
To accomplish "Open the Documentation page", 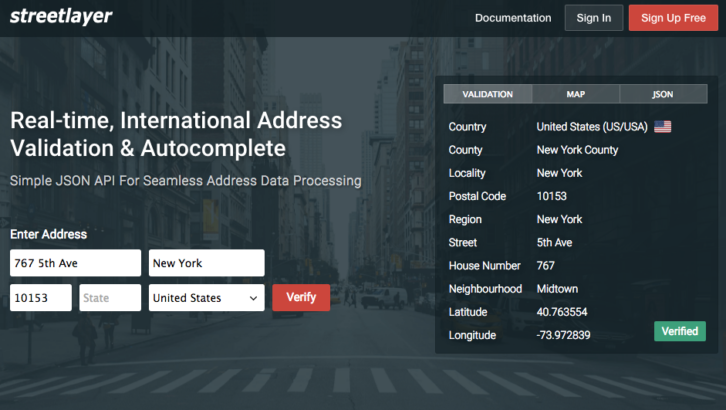I will (x=512, y=18).
